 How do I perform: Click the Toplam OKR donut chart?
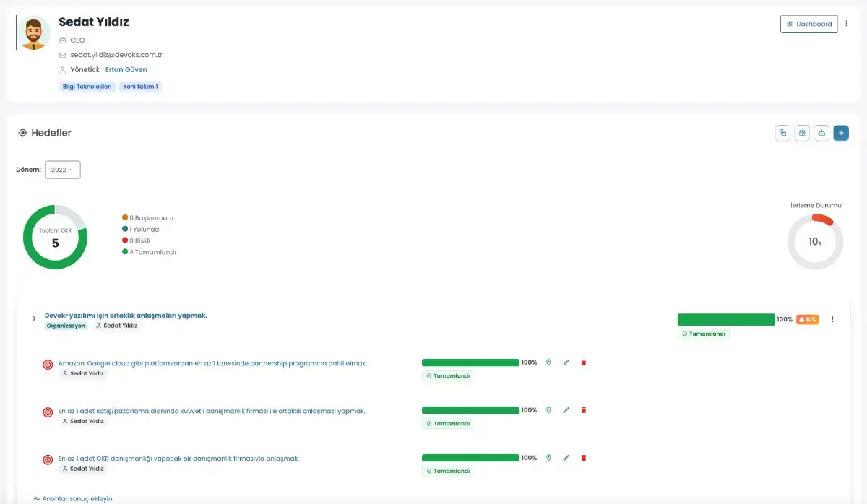point(55,237)
